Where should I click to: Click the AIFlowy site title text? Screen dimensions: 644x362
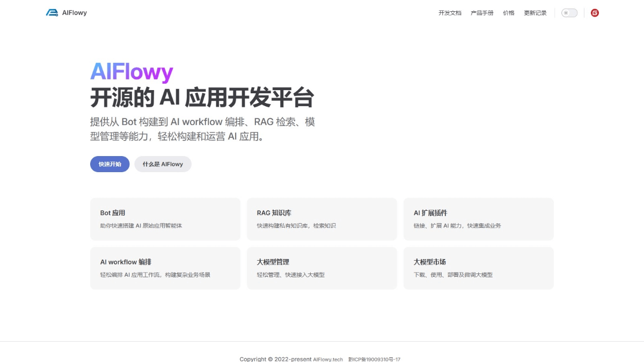(x=75, y=13)
